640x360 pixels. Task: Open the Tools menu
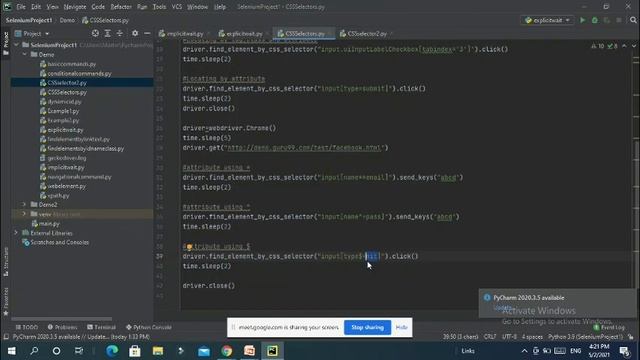(159, 7)
